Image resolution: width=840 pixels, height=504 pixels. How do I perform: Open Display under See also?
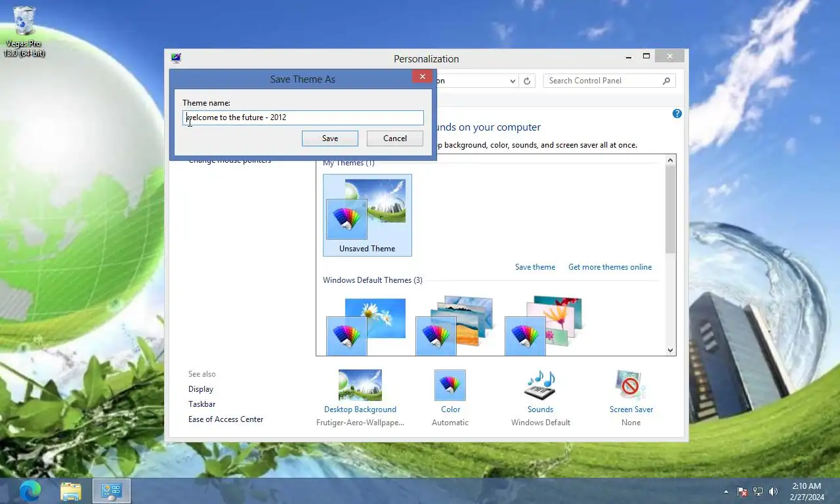point(201,389)
